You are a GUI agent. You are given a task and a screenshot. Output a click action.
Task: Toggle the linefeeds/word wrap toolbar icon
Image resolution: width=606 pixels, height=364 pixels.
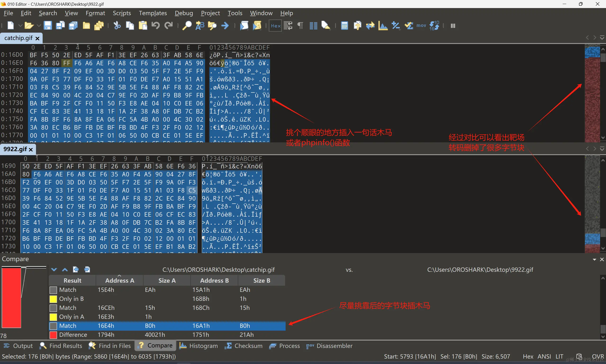(288, 26)
